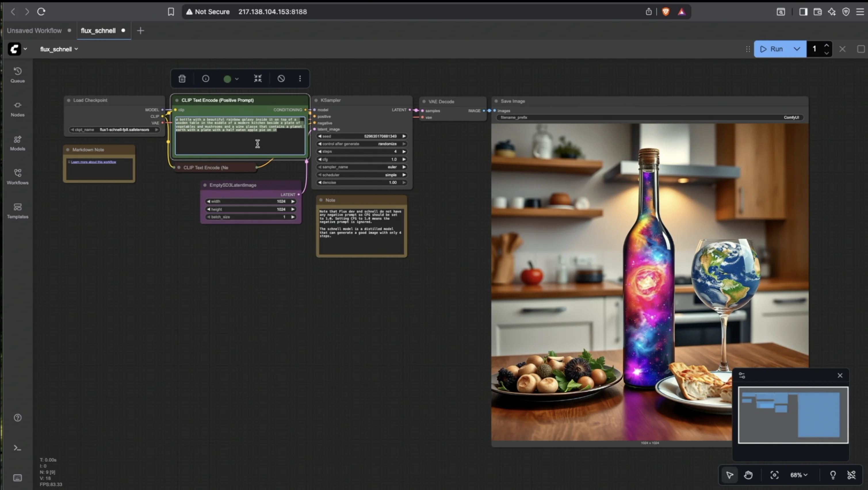Toggle collapse dot on Save Image node

[496, 101]
